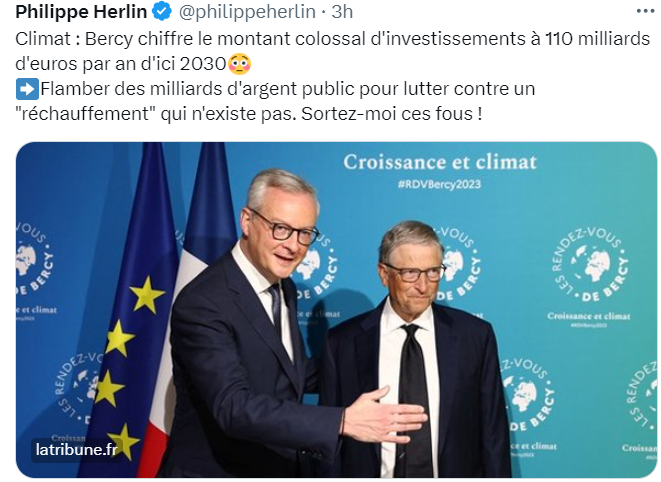Click the #RDVBercy2023 hashtag in the photo
The width and height of the screenshot is (661, 482).
[441, 184]
